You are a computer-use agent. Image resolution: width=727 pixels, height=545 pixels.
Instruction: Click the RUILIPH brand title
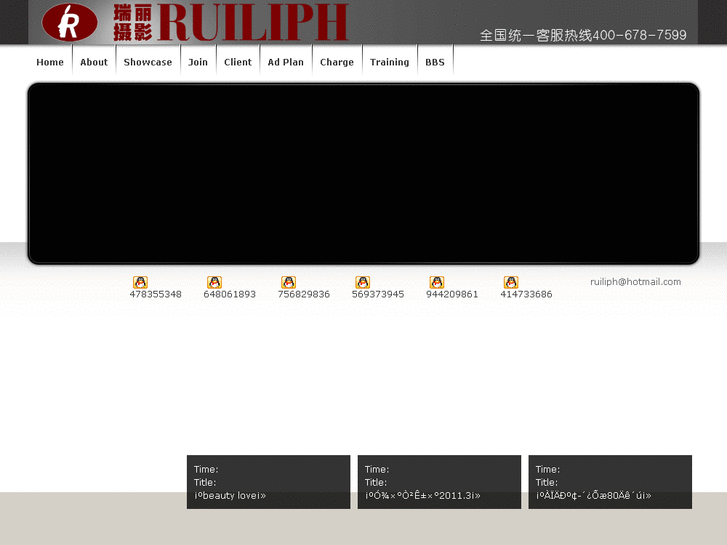tap(253, 22)
